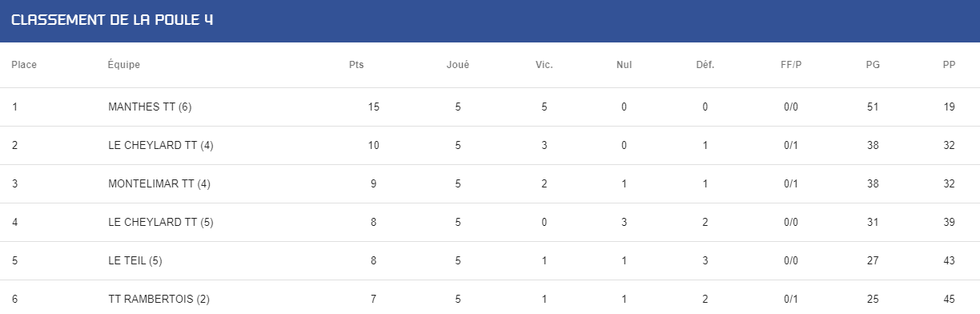The width and height of the screenshot is (980, 314).
Task: Select the Nul column header
Action: tap(624, 65)
